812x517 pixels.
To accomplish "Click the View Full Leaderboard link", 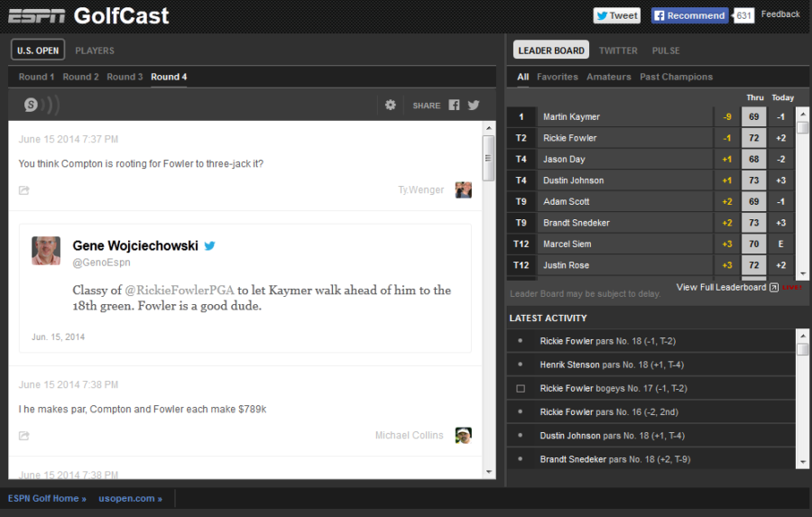I will [x=721, y=287].
